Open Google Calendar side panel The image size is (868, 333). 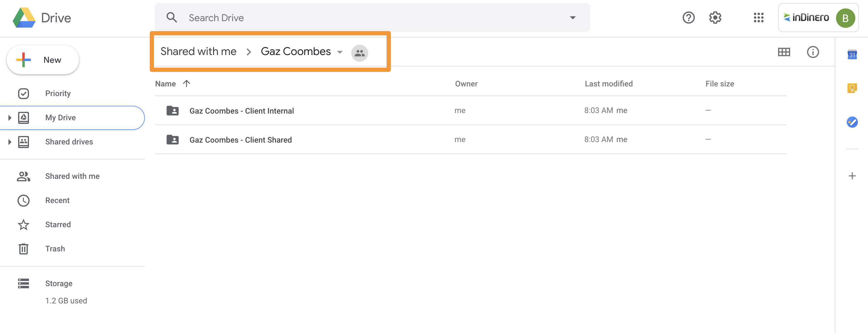pyautogui.click(x=852, y=55)
